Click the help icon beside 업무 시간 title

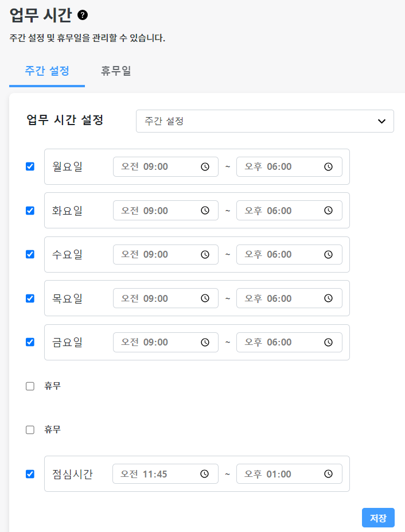tap(83, 15)
